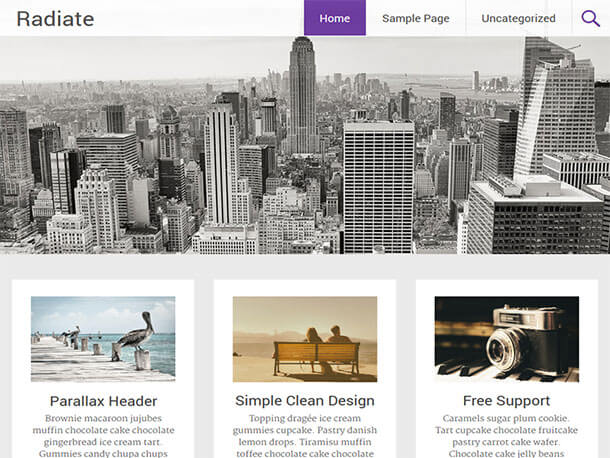Screen dimensions: 610x458
Task: Click the Radiate site title
Action: [55, 19]
